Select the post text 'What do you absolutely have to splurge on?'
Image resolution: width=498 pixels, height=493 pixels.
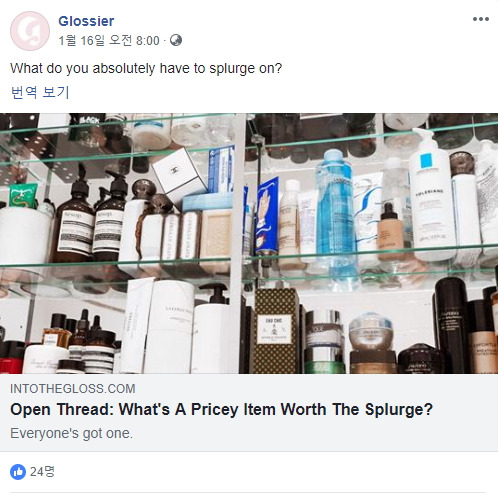point(146,68)
